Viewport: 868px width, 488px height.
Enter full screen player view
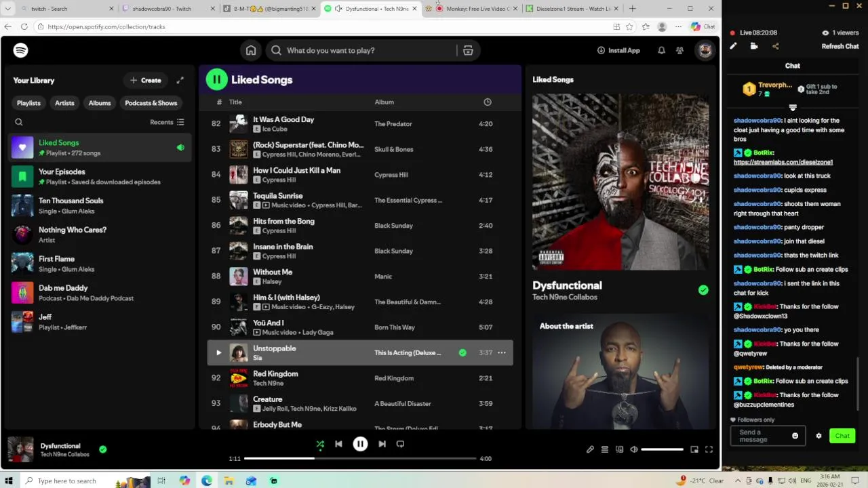tap(709, 449)
